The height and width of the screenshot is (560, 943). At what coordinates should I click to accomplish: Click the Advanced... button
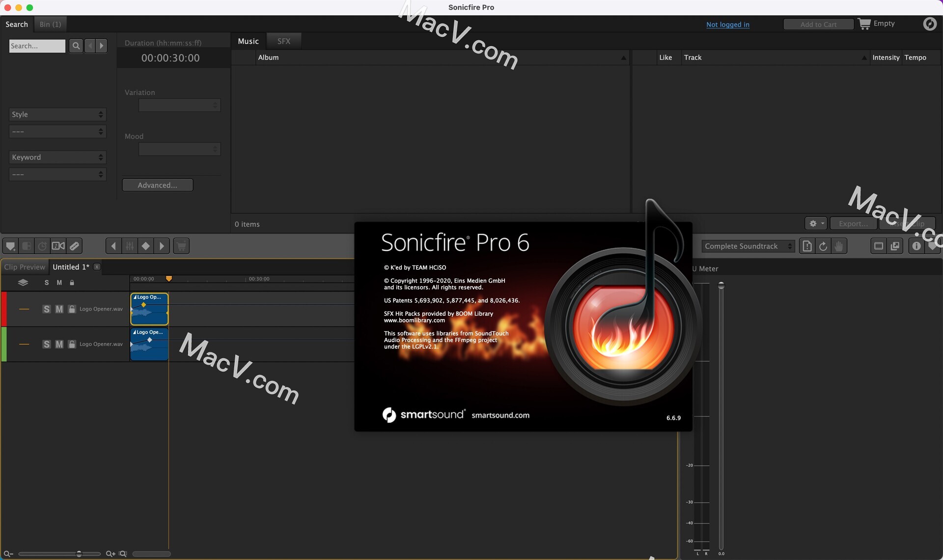coord(158,185)
